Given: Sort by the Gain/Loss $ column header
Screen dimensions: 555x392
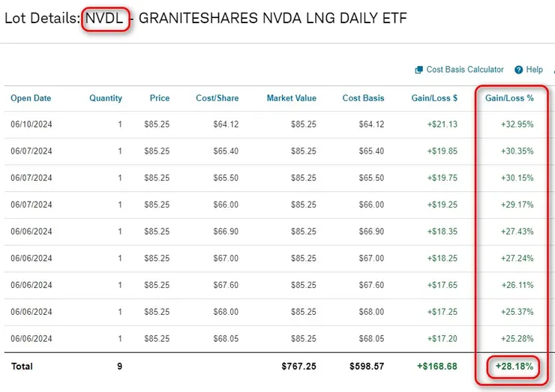Looking at the screenshot, I should 433,98.
